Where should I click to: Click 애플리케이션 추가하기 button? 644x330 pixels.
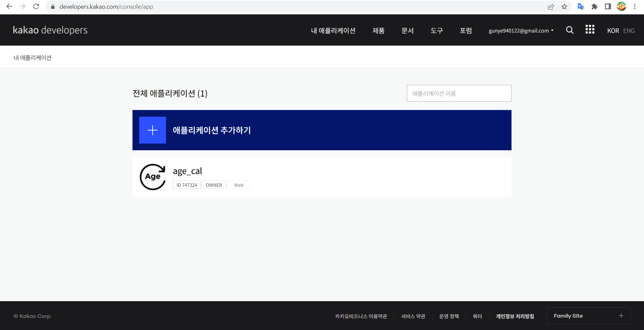(322, 130)
